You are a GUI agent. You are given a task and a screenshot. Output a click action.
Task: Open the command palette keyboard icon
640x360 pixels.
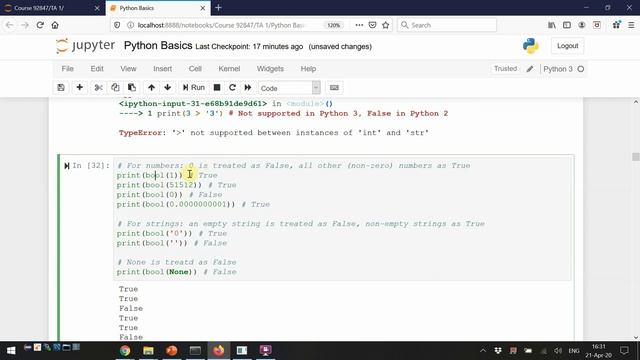pyautogui.click(x=334, y=88)
